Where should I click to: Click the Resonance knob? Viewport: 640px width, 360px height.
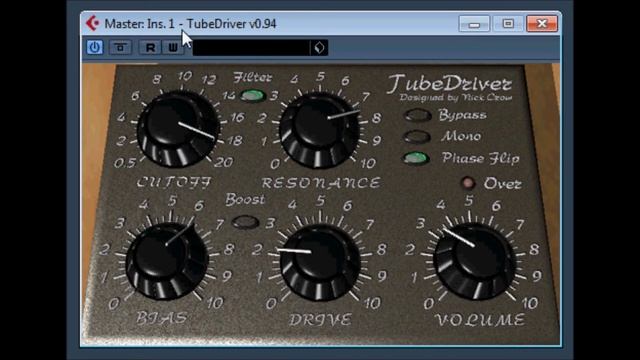(x=319, y=130)
